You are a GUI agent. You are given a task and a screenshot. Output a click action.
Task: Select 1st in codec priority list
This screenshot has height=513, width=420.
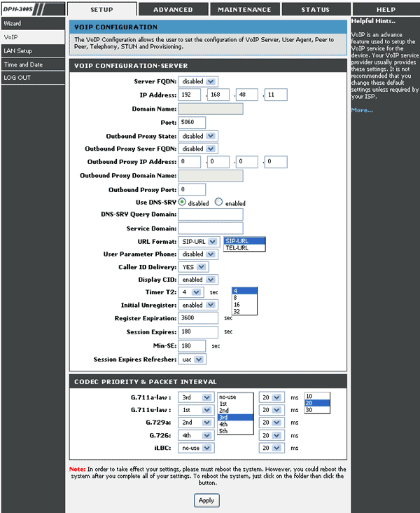click(235, 404)
